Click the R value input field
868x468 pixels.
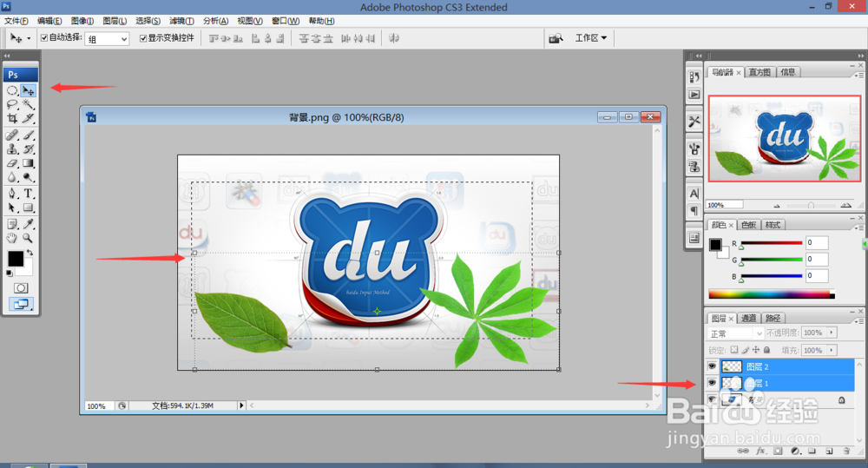(x=817, y=242)
